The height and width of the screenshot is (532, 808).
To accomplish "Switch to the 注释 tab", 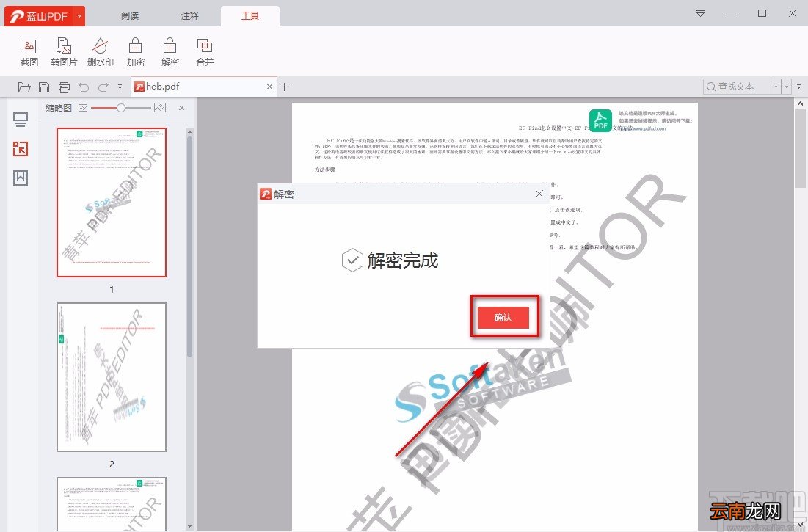I will click(x=190, y=16).
